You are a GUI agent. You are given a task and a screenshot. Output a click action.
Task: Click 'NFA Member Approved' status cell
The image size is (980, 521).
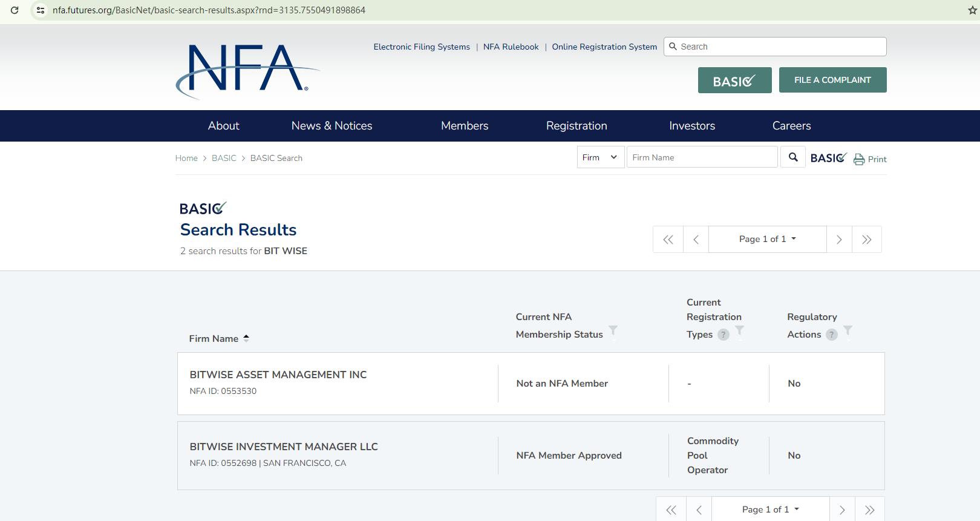click(569, 456)
